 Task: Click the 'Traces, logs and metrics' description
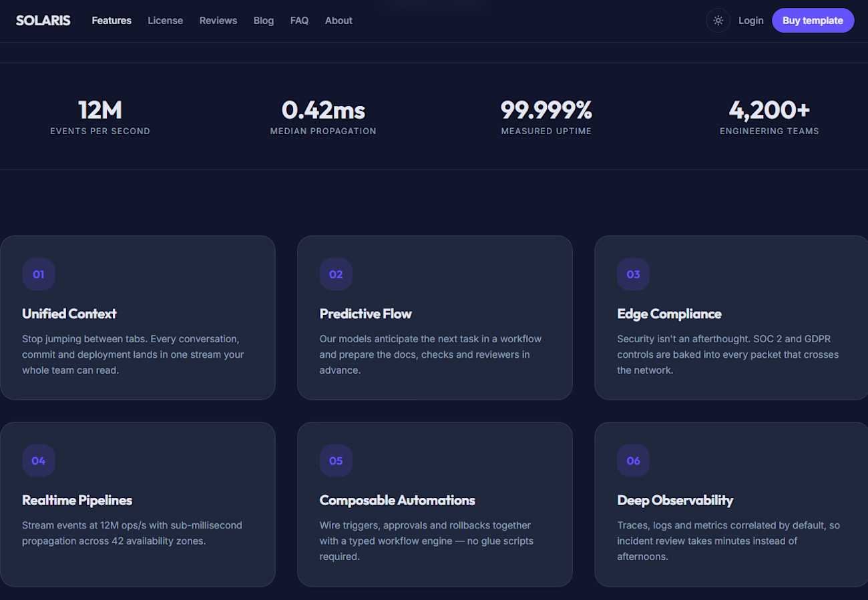728,541
